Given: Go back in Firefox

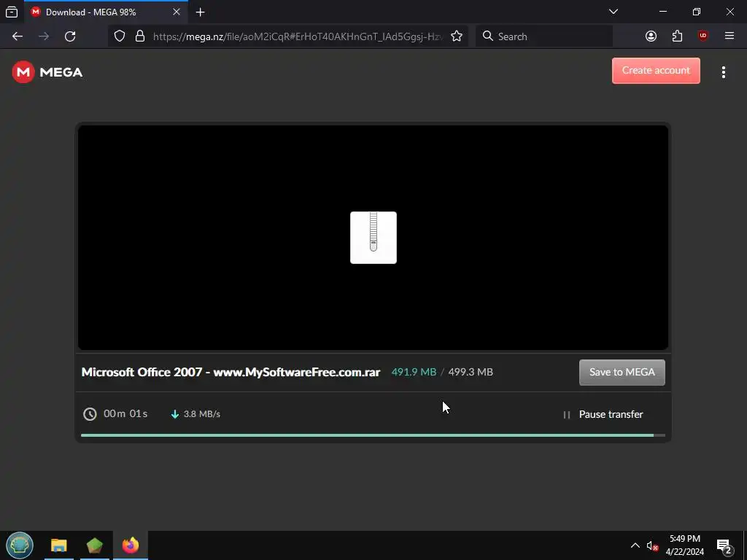Looking at the screenshot, I should pyautogui.click(x=18, y=36).
